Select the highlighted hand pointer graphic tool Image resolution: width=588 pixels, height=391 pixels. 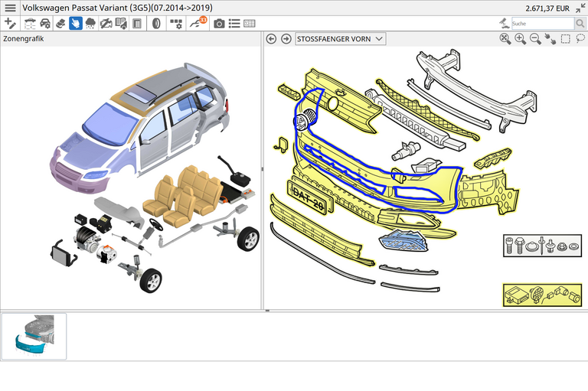pos(75,24)
